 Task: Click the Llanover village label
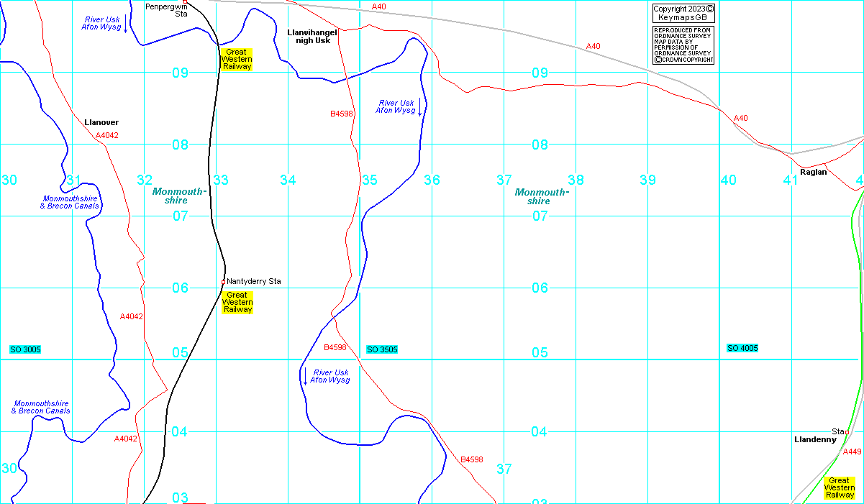101,122
